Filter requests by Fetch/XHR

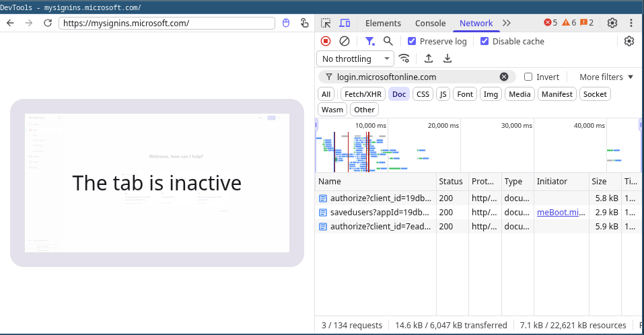[x=363, y=94]
